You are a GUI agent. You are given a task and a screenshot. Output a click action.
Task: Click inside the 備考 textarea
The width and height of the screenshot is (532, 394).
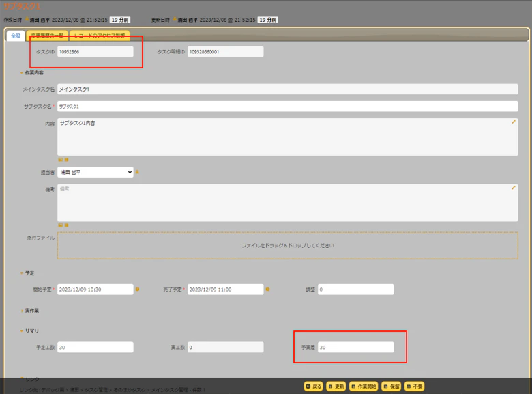click(287, 203)
